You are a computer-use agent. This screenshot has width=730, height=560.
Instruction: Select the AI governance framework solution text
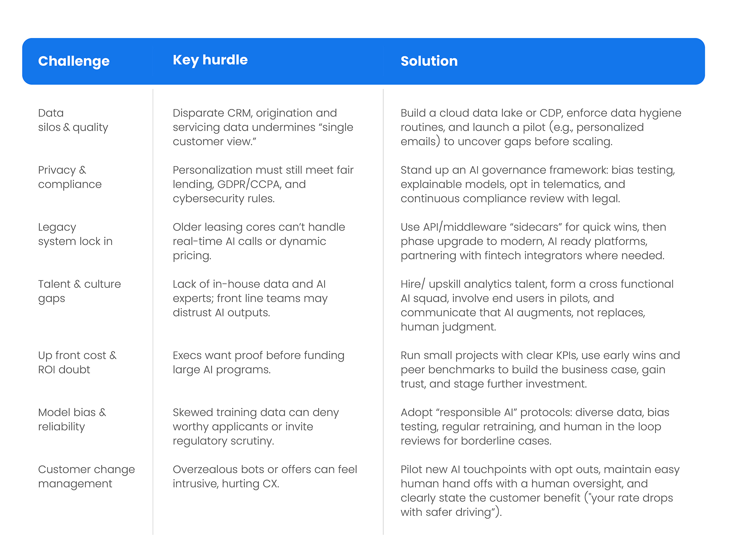[538, 184]
